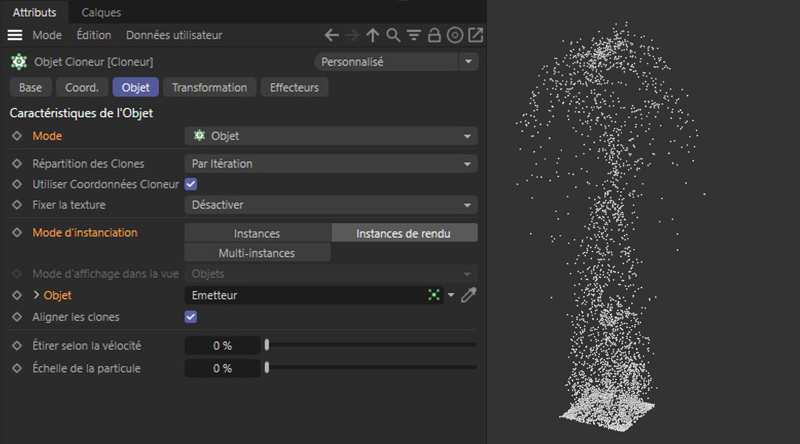Viewport: 800px width, 444px height.
Task: Toggle the Aligner les clones checkbox
Action: click(x=191, y=317)
